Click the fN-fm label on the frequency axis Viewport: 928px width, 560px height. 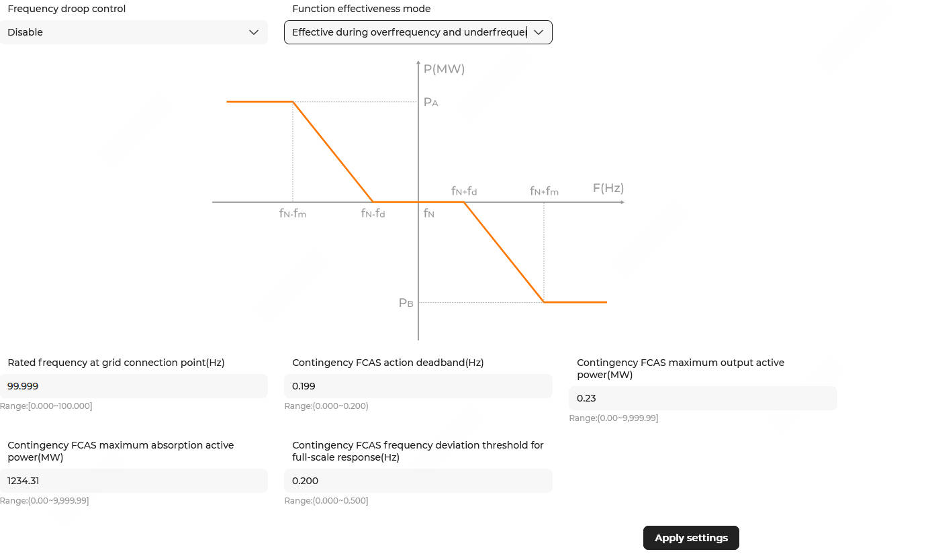pos(293,214)
